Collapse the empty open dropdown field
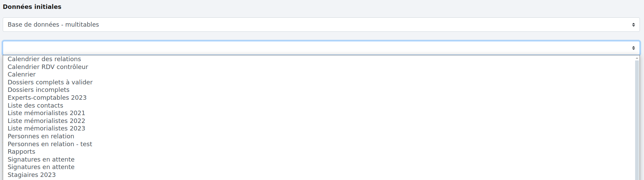 click(321, 48)
